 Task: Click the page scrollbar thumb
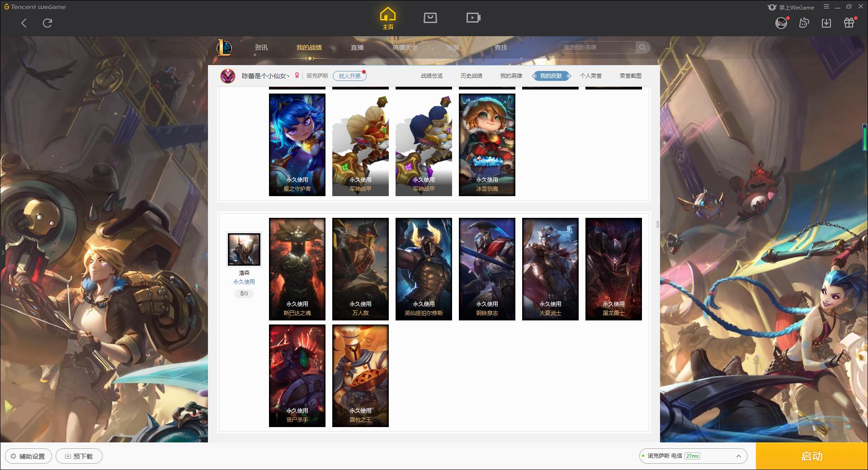[x=657, y=224]
